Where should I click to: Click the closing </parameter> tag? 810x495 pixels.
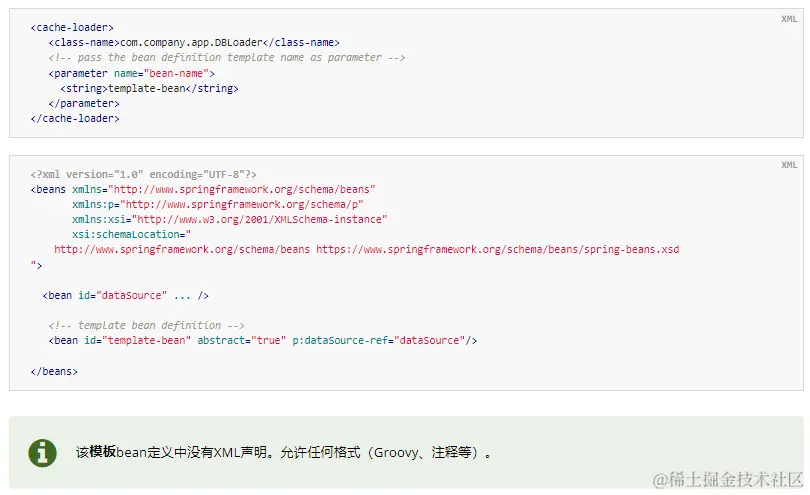coord(84,103)
